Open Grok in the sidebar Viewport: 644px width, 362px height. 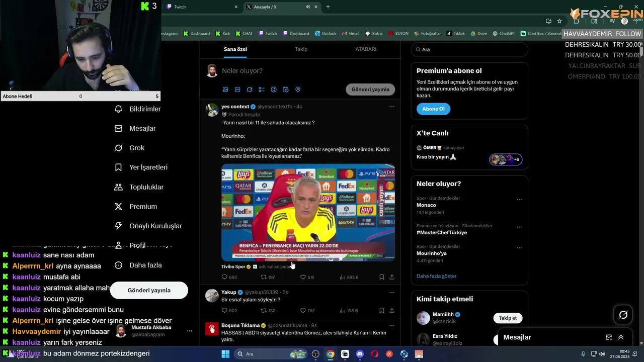[129, 148]
